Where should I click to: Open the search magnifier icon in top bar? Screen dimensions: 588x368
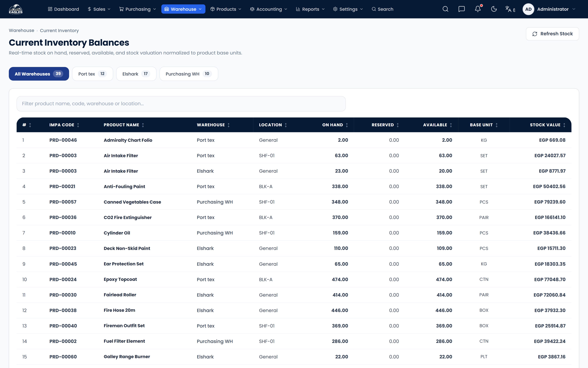445,9
